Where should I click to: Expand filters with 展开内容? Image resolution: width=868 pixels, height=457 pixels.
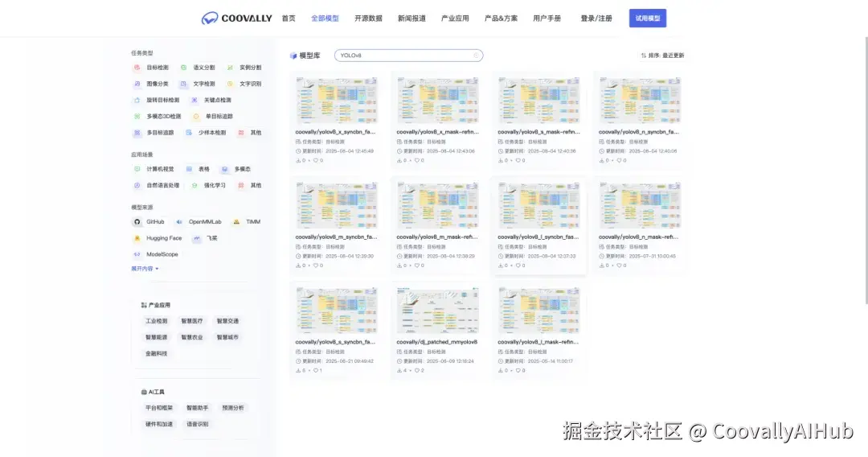[x=145, y=269]
